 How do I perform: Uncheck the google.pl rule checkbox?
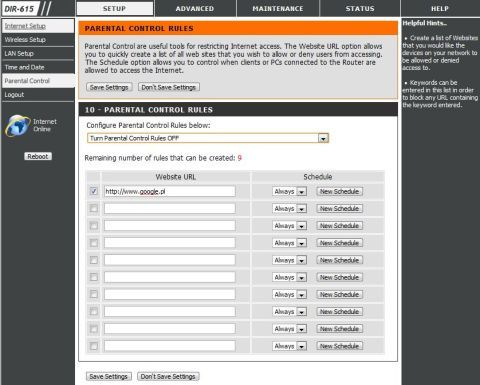coord(94,191)
